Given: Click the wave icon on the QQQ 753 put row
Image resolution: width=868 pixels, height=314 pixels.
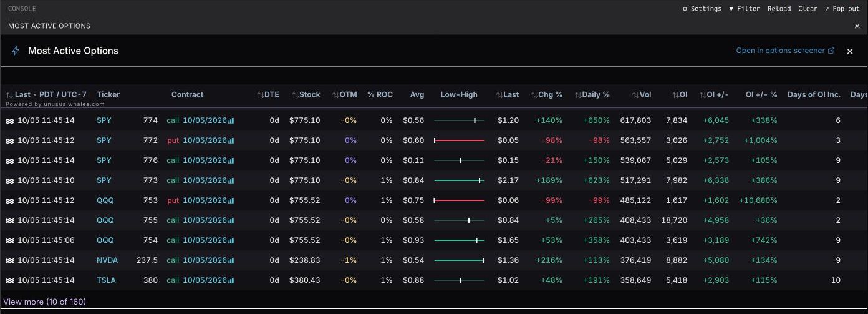Looking at the screenshot, I should click(10, 200).
